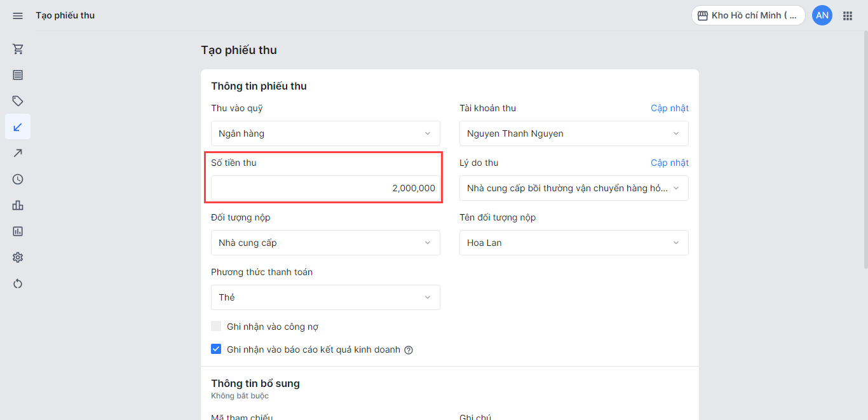Click Cập nhật link next to Tài khoản thu
Image resolution: width=868 pixels, height=420 pixels.
[x=669, y=108]
